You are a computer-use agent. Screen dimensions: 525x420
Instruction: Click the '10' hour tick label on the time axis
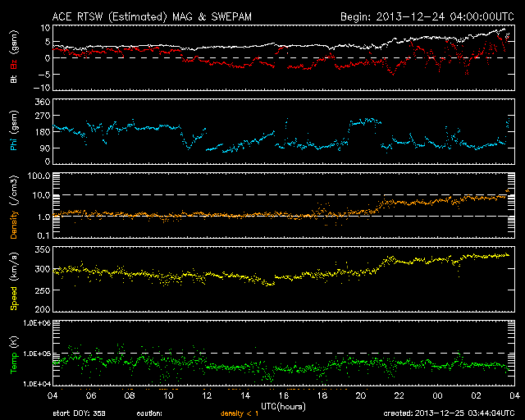coord(168,396)
